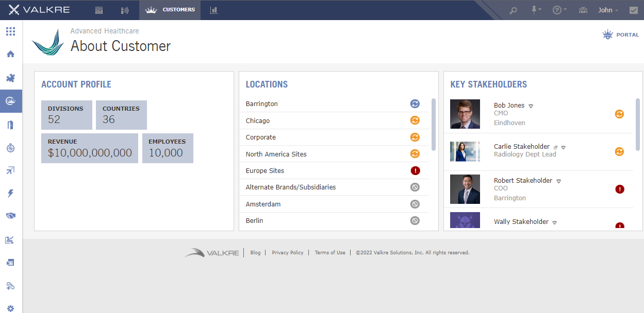This screenshot has height=313, width=644.
Task: Click the chart with line sidebar icon
Action: coord(10,239)
